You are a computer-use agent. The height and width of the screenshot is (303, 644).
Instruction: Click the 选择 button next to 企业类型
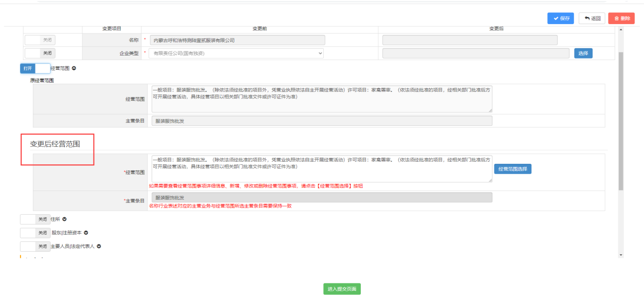(x=583, y=53)
